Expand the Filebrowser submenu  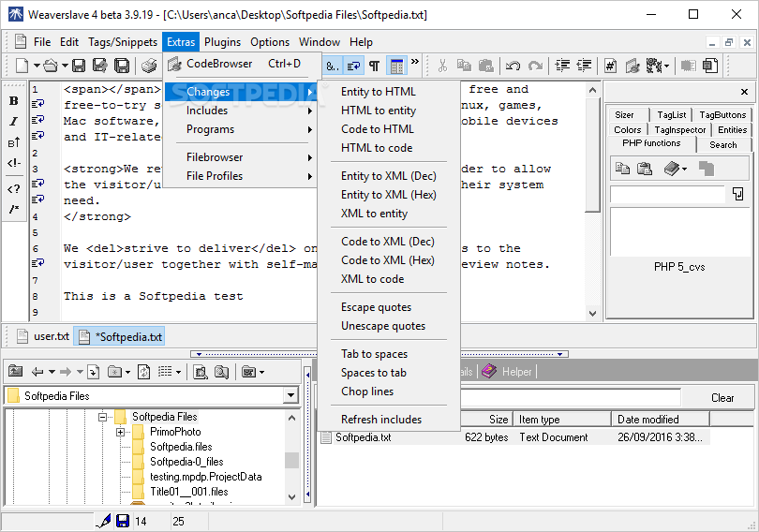[240, 157]
